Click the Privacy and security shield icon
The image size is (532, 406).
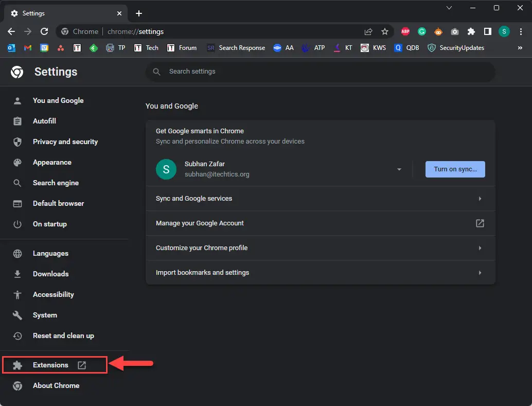[17, 142]
